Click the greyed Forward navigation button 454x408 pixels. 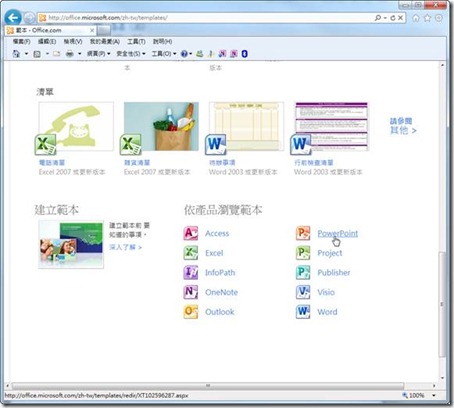[x=30, y=18]
